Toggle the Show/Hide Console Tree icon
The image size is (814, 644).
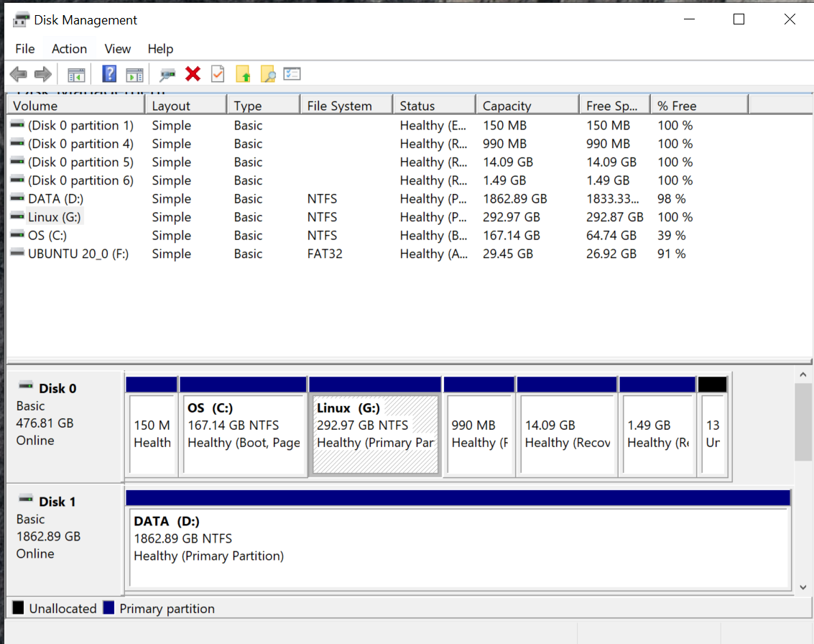[76, 75]
